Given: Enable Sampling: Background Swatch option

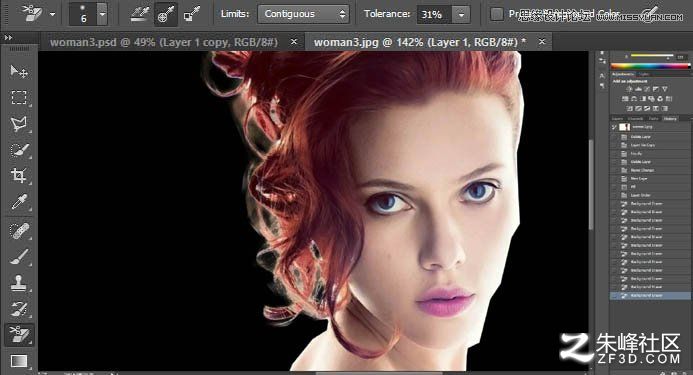Looking at the screenshot, I should pos(191,15).
